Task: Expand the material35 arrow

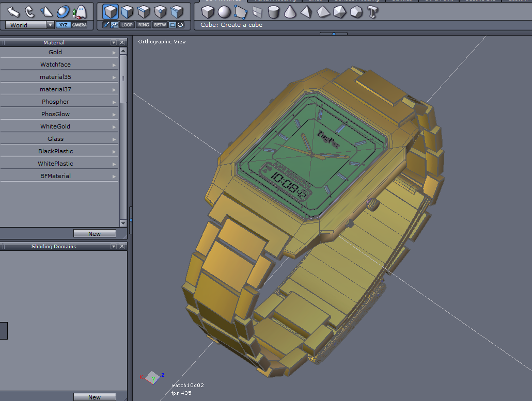Action: (114, 77)
